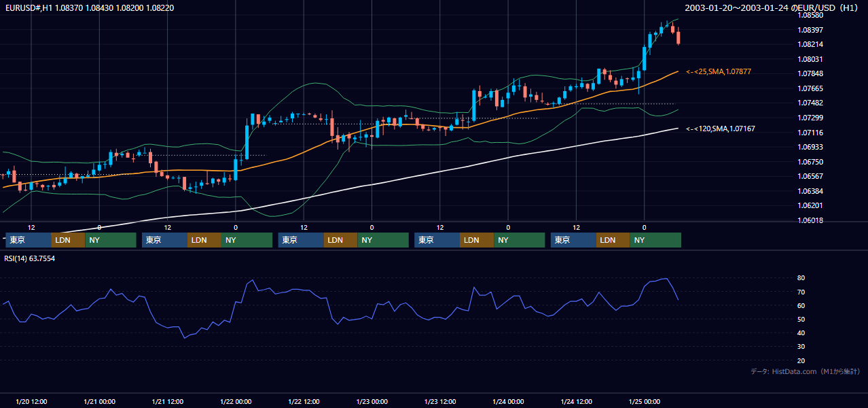Click price axis value 1.07116
Image resolution: width=868 pixels, height=408 pixels.
[x=810, y=133]
